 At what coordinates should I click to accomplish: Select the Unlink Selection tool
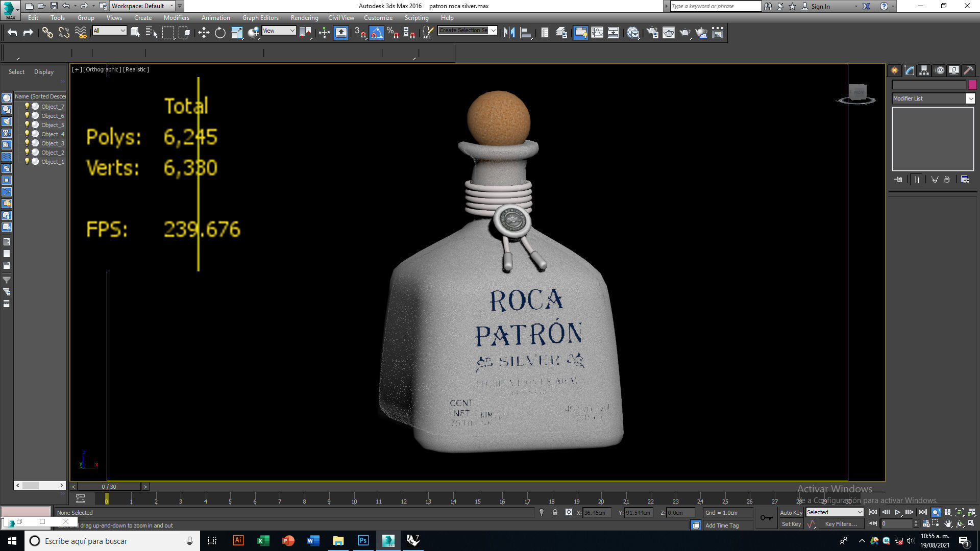click(64, 33)
